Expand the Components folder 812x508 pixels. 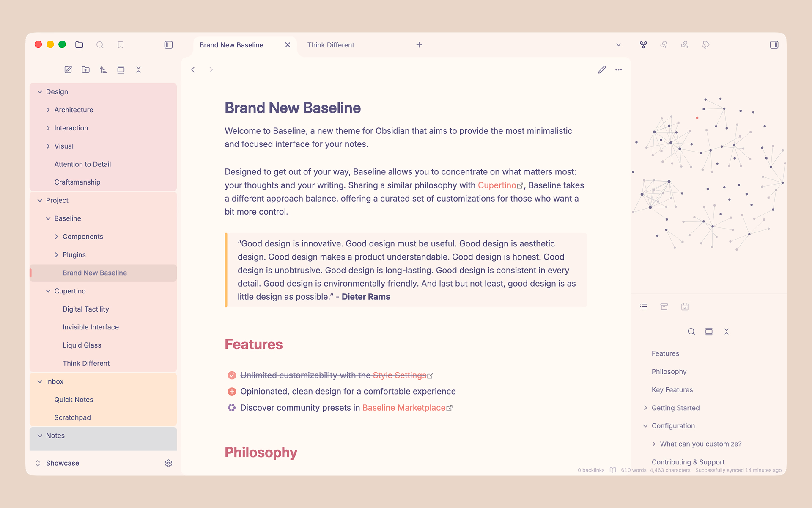[56, 237]
